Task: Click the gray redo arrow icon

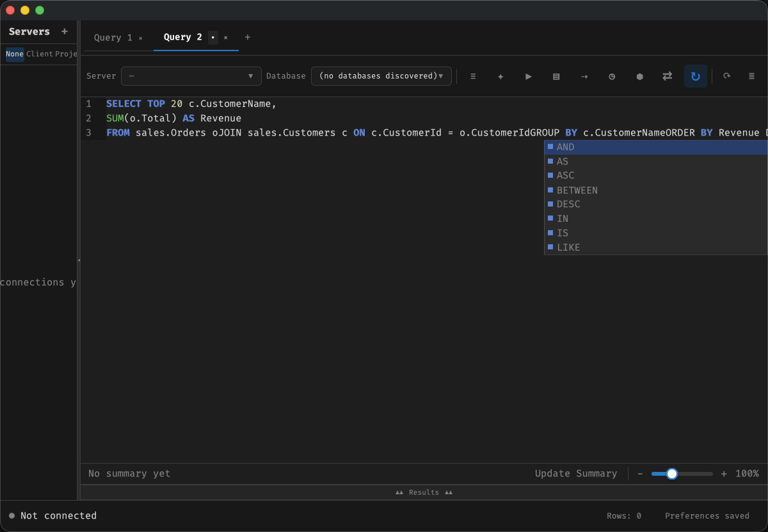Action: click(x=727, y=76)
